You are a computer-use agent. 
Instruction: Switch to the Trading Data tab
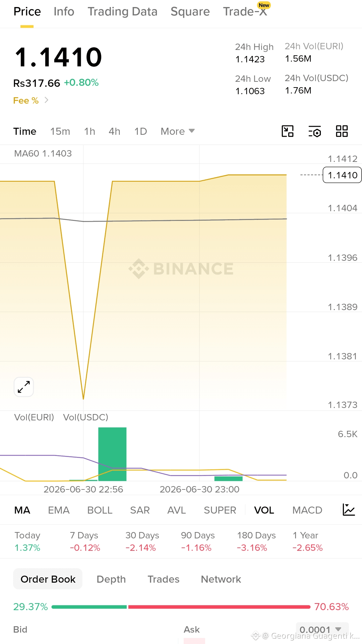pyautogui.click(x=122, y=12)
